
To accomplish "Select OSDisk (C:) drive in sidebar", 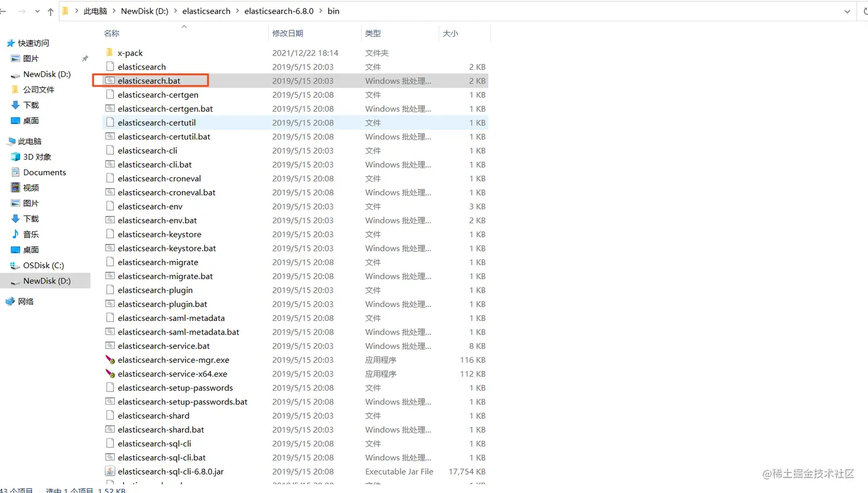I will 43,265.
